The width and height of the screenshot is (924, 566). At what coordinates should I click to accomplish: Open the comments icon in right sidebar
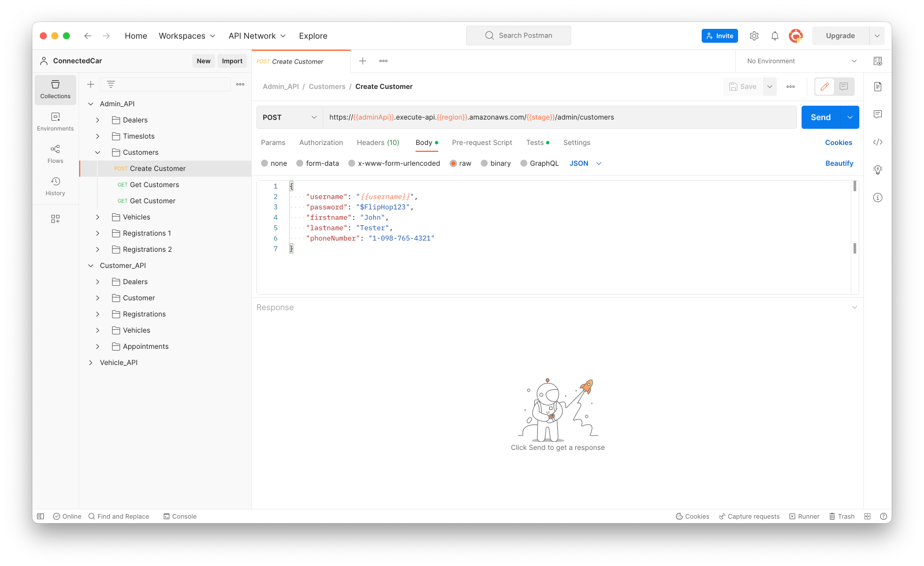pos(878,114)
